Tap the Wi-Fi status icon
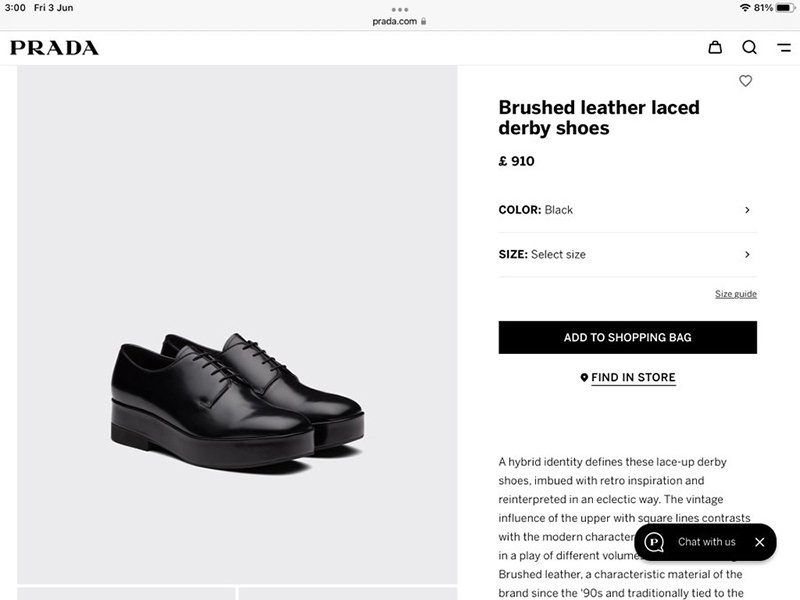800x600 pixels. (x=745, y=8)
